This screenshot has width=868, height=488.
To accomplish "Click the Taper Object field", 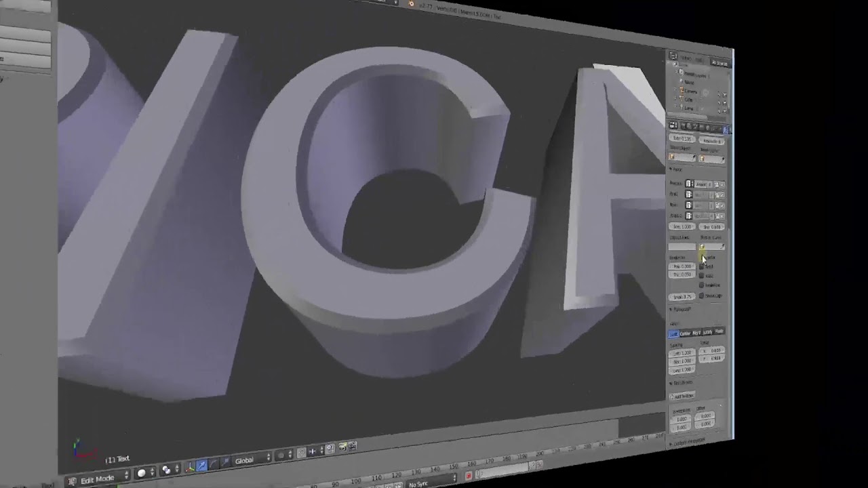I will pos(682,157).
